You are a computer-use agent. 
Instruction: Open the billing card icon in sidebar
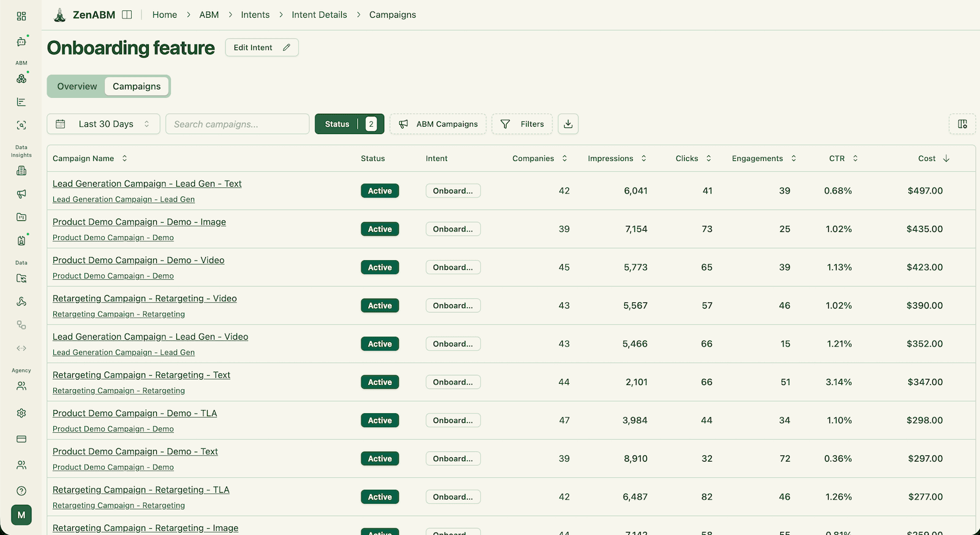click(x=21, y=439)
